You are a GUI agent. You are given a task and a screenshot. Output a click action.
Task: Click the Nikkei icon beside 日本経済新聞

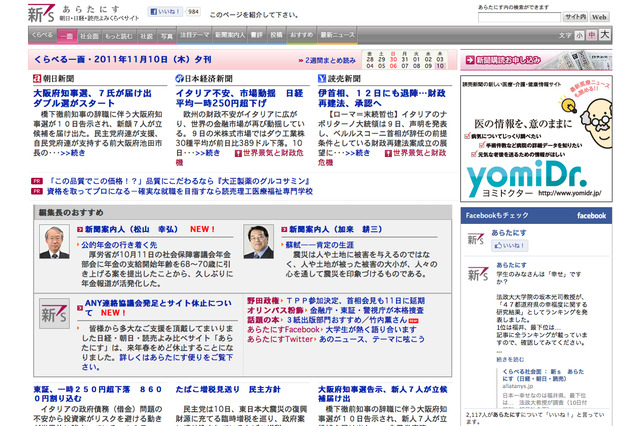coord(179,78)
